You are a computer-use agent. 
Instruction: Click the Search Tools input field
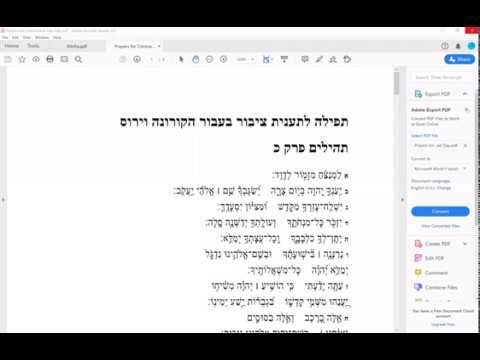(x=440, y=77)
